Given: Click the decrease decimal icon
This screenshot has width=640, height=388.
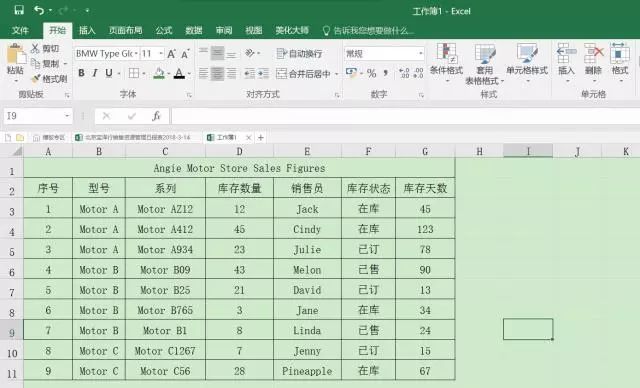Looking at the screenshot, I should point(418,73).
